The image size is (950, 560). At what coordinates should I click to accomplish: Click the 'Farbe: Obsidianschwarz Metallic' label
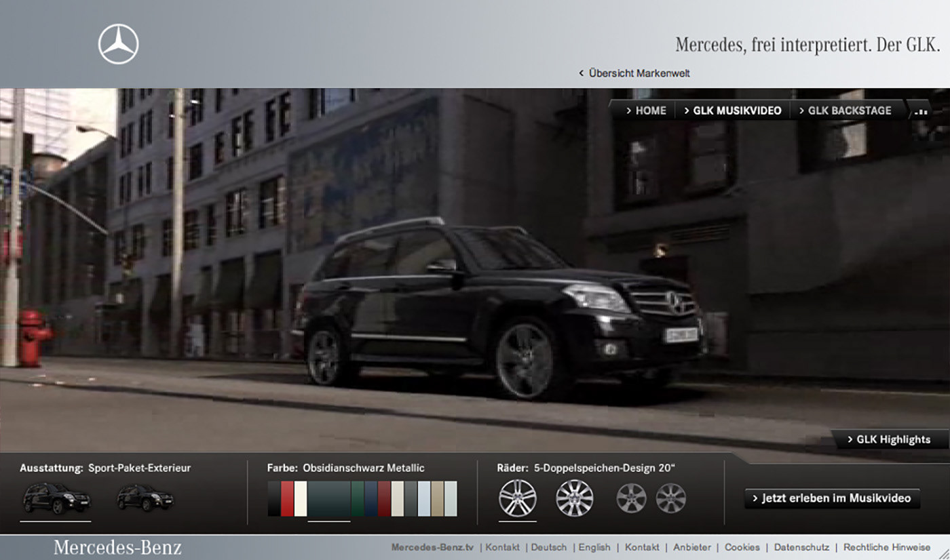click(x=345, y=468)
